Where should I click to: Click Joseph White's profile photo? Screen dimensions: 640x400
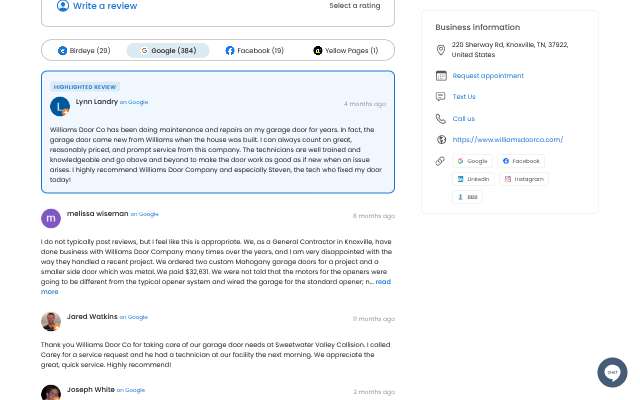tap(51, 392)
